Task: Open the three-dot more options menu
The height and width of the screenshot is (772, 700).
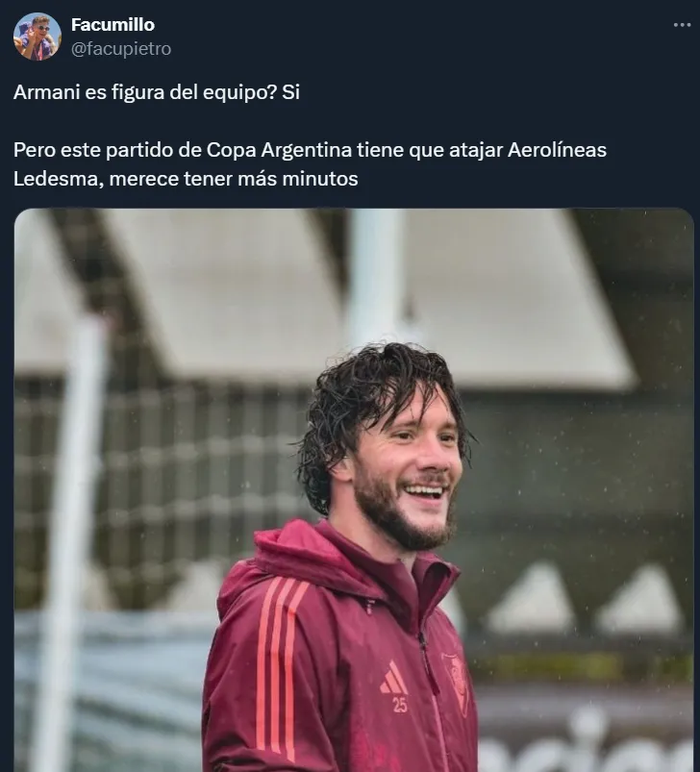Action: tap(682, 25)
